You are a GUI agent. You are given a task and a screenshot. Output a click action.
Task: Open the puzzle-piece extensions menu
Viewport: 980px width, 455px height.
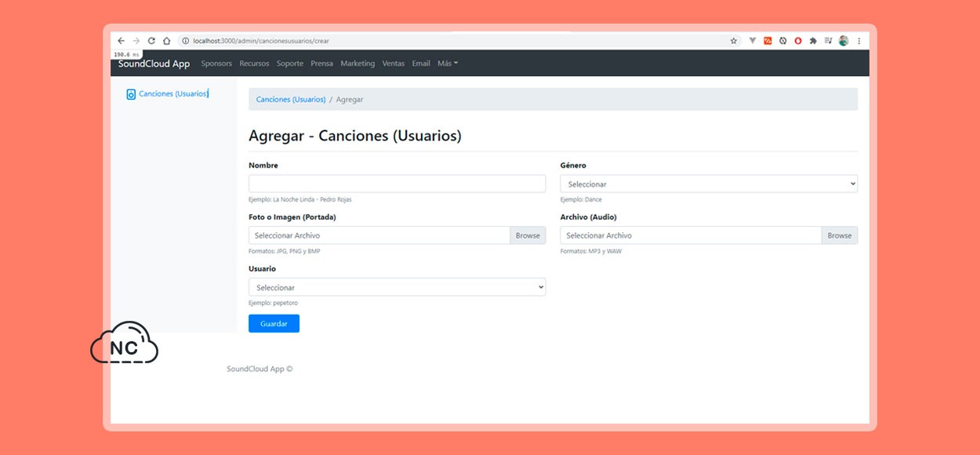[813, 41]
